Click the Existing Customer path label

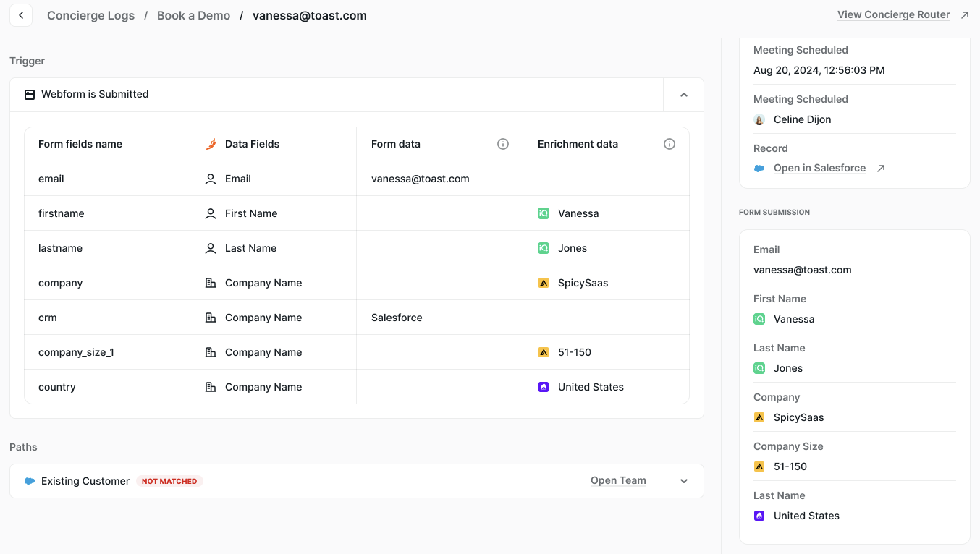point(85,481)
